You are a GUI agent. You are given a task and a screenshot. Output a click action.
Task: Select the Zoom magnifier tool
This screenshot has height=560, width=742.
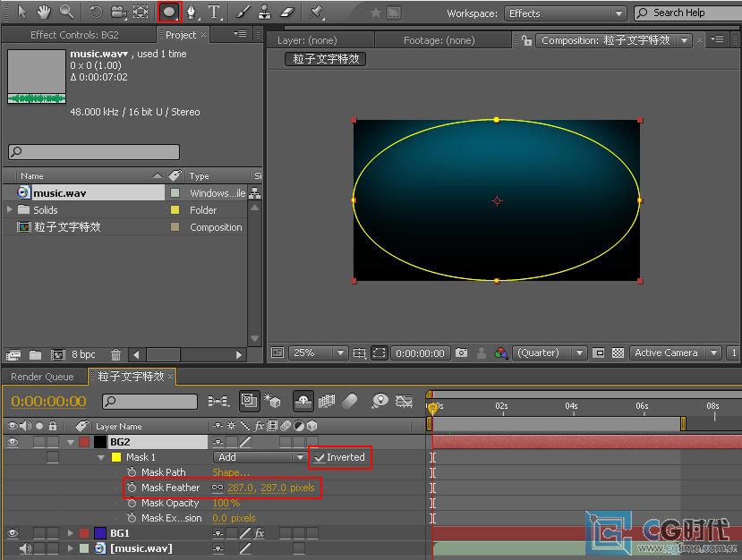66,12
